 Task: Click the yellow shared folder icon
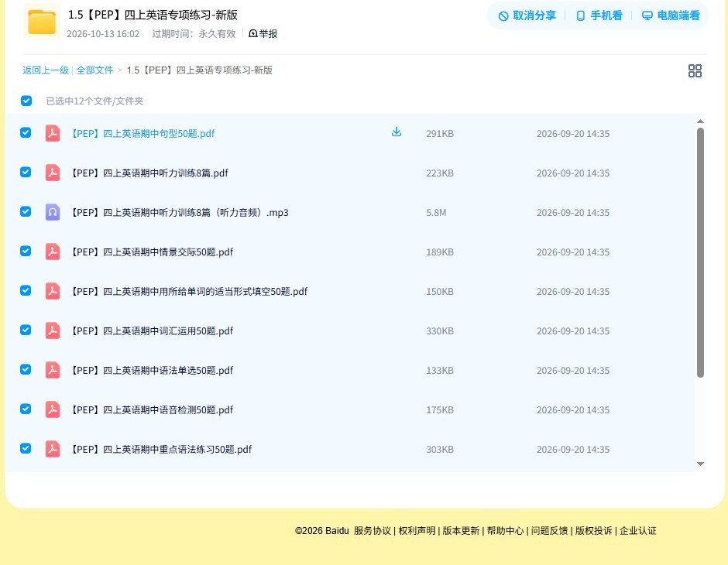click(x=42, y=22)
